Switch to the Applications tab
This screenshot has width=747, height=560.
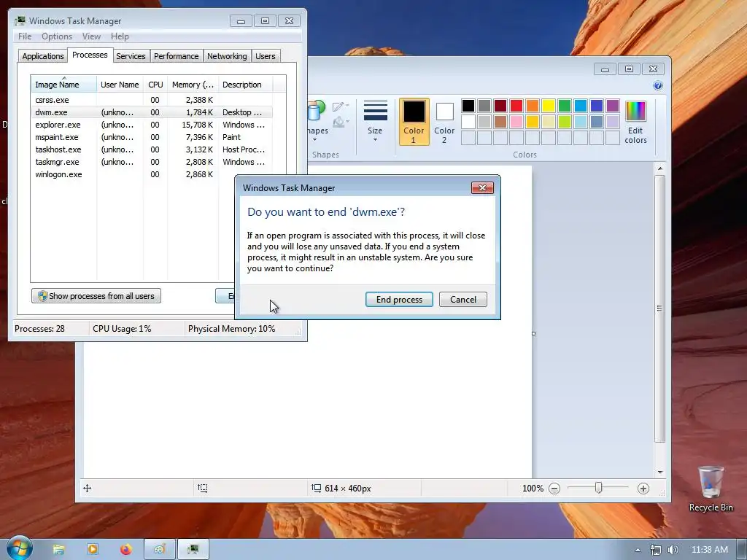43,56
